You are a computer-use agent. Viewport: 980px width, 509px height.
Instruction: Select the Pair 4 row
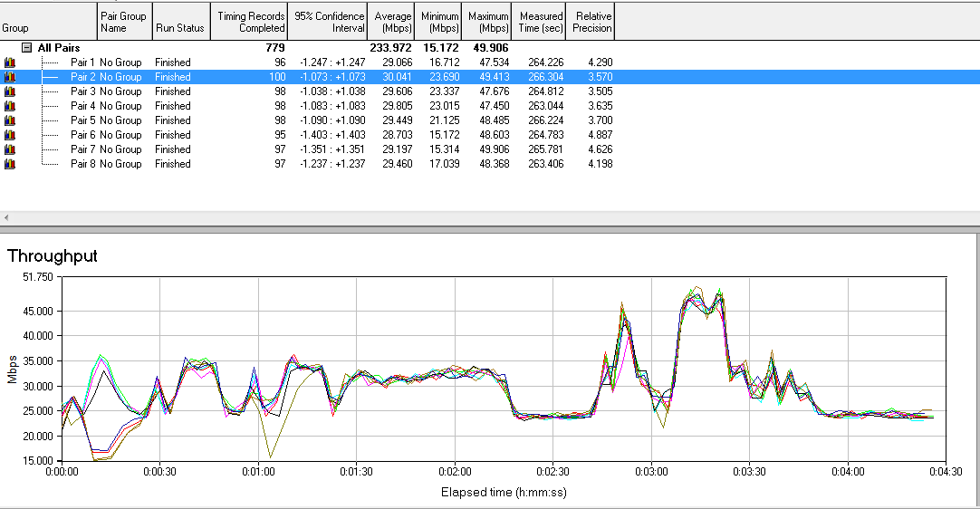[x=490, y=106]
